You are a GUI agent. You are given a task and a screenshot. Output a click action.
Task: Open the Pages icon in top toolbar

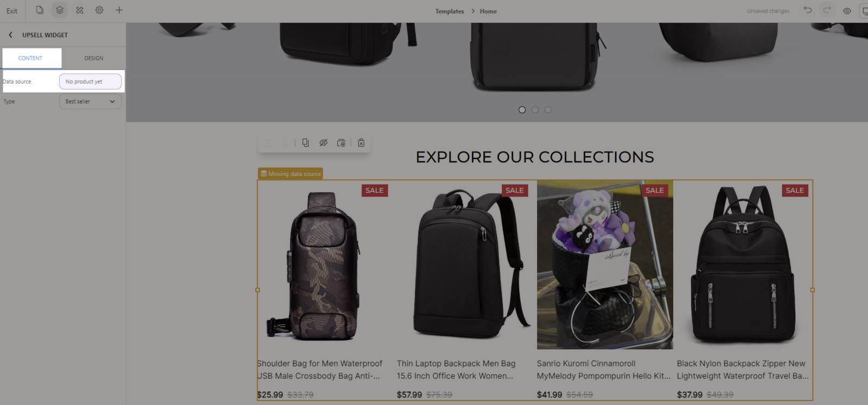[x=40, y=10]
